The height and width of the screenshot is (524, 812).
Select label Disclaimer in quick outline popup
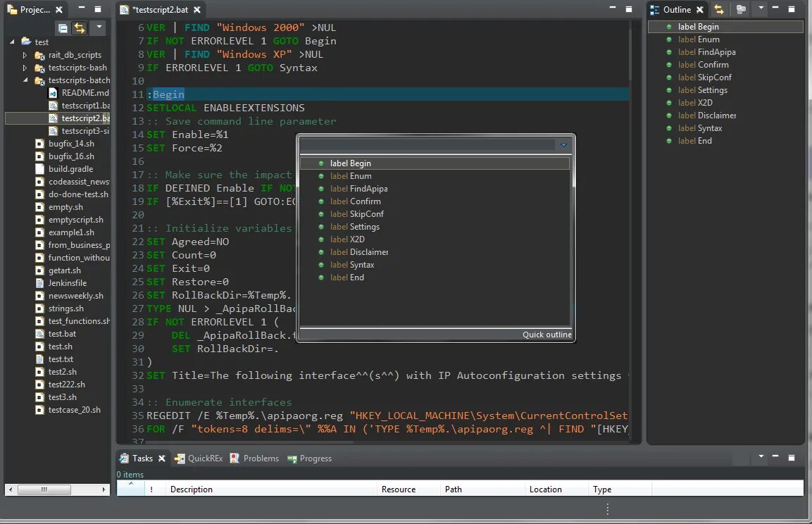(x=359, y=252)
